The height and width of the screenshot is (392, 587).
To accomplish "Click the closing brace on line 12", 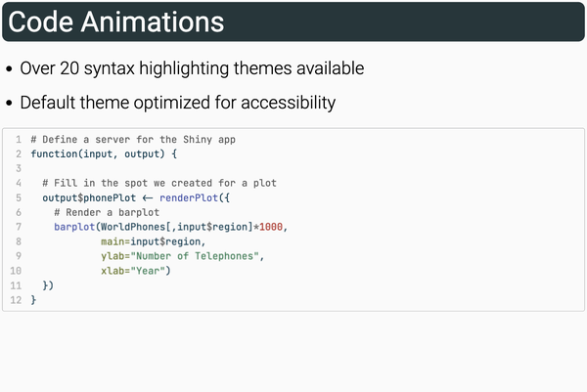I will click(33, 300).
